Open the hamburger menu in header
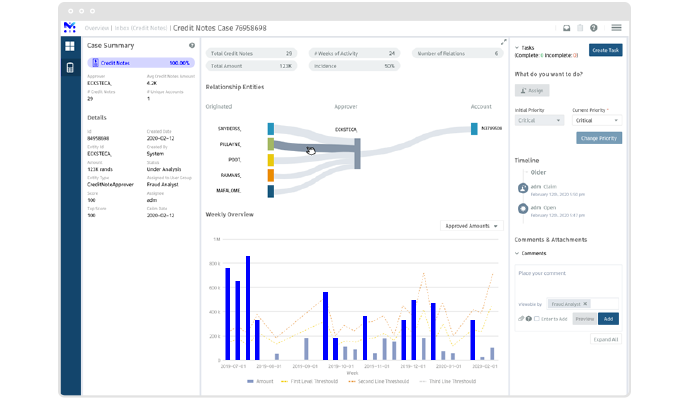Screen dimensions: 690x400 [x=617, y=28]
